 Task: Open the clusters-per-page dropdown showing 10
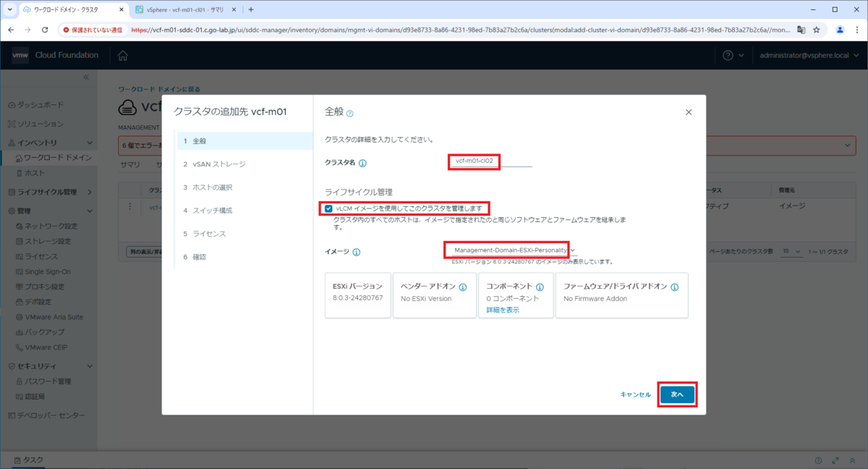tap(791, 251)
